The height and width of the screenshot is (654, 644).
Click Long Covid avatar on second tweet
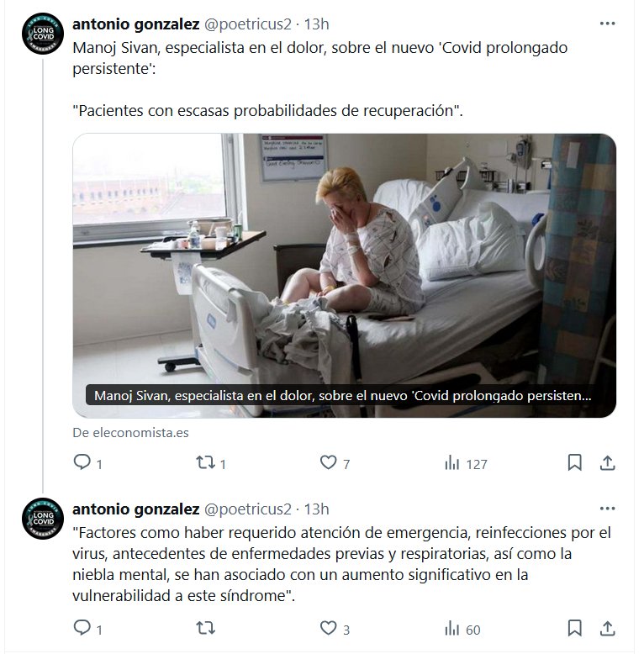(x=43, y=519)
